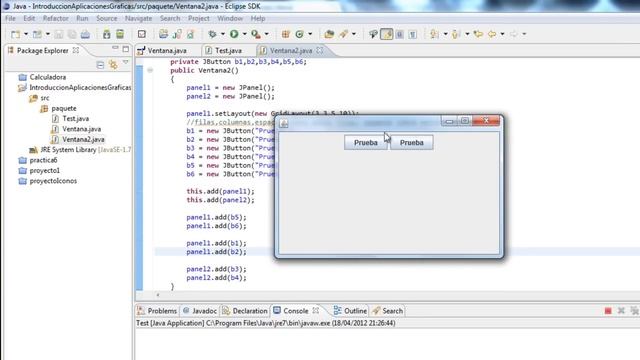The height and width of the screenshot is (360, 640).
Task: Select the Calculadora project
Action: 42,77
